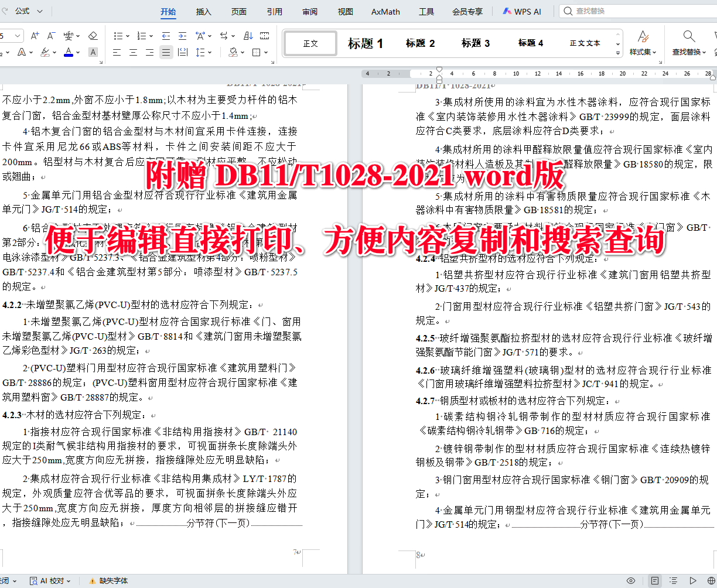Click the horizontal ruler above the document
Viewport: 717px width, 588px height.
527,73
